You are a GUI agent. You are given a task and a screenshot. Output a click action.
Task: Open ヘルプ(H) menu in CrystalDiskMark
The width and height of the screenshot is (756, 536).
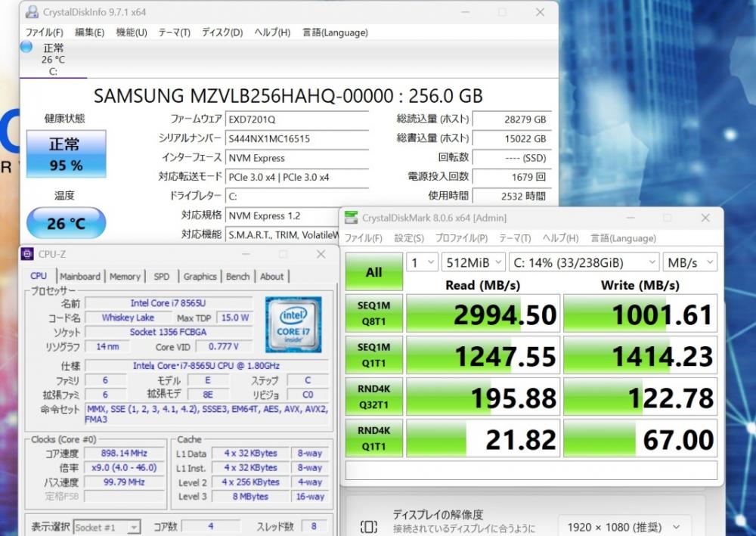560,238
